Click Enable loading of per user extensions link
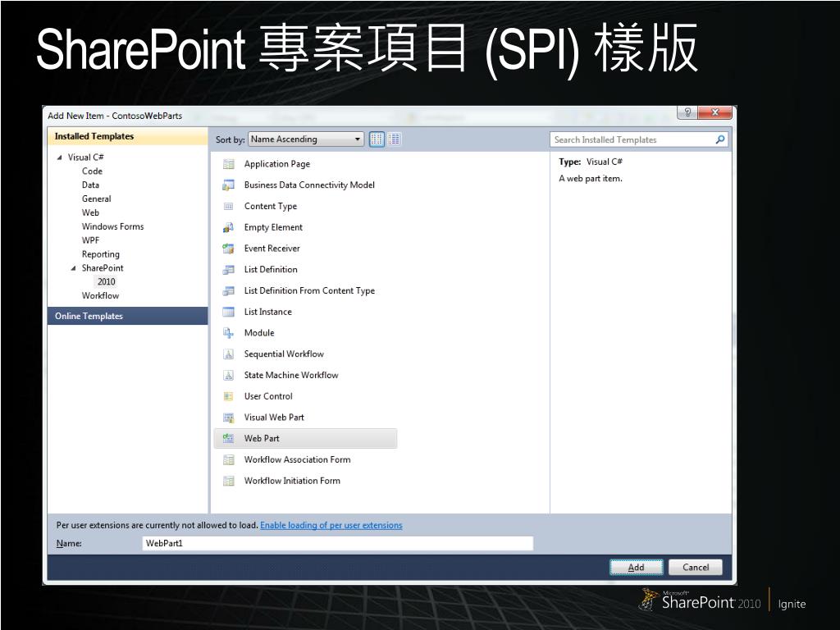This screenshot has width=840, height=630. 331,526
